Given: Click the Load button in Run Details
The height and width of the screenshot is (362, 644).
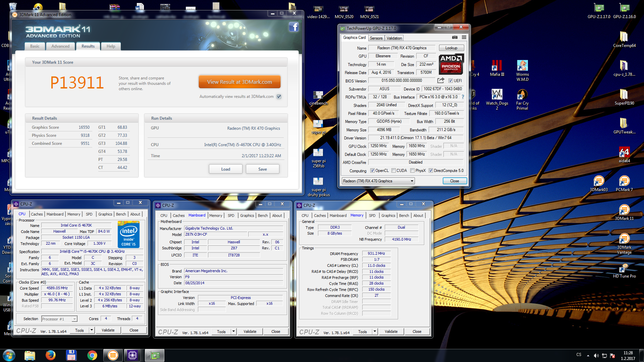Looking at the screenshot, I should (225, 169).
